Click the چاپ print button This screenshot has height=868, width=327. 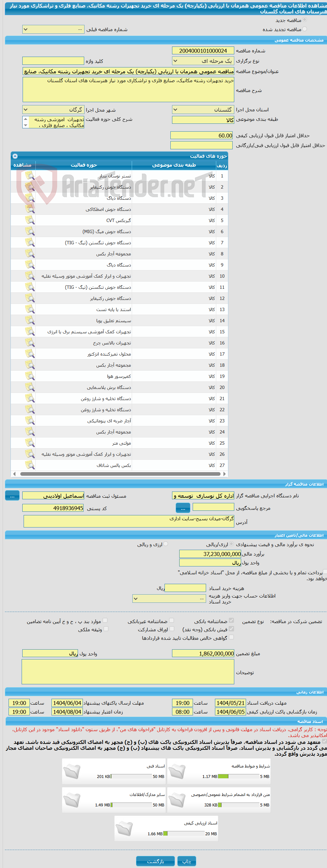[187, 861]
